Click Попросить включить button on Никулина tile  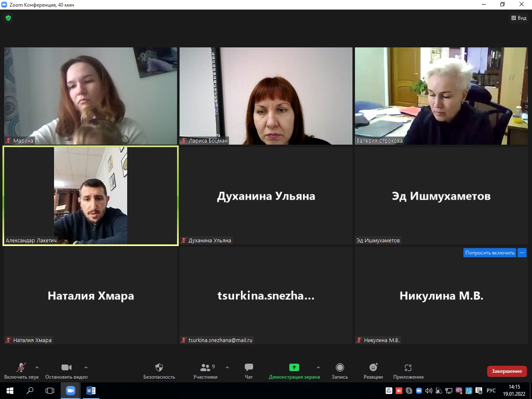click(490, 253)
